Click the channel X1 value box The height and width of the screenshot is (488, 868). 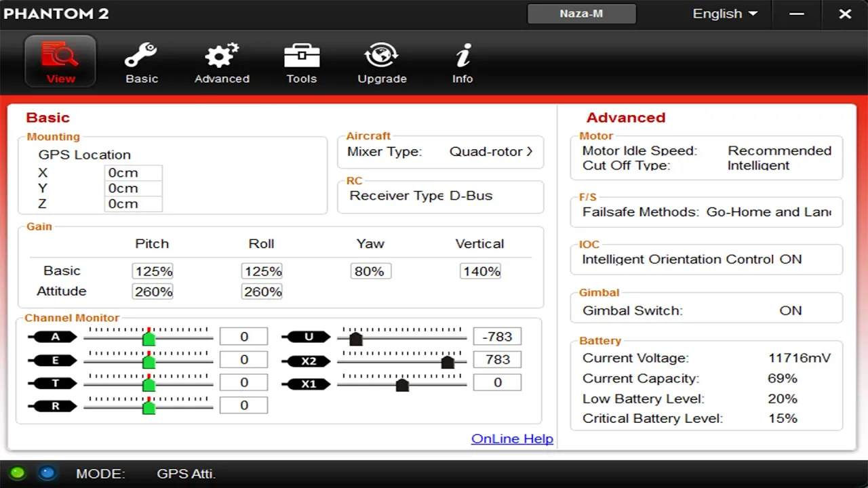click(x=497, y=383)
